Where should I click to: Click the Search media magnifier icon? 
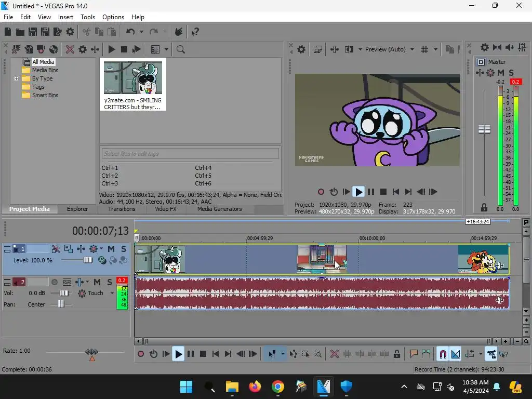(180, 49)
